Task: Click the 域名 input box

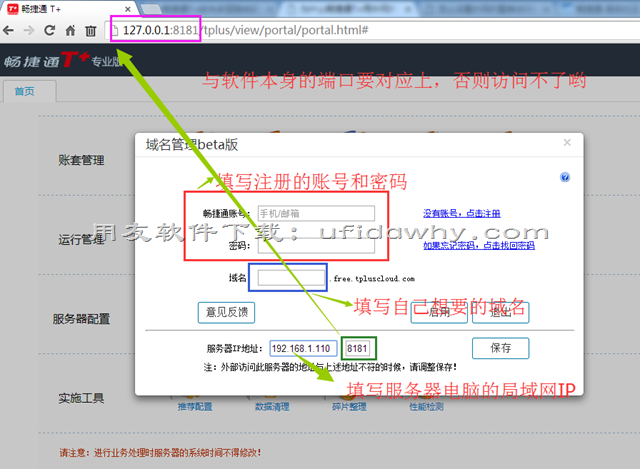Action: 291,278
